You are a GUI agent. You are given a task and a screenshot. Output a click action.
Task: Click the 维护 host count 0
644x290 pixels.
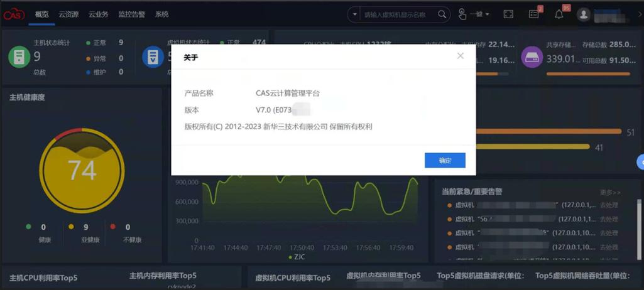tap(121, 72)
